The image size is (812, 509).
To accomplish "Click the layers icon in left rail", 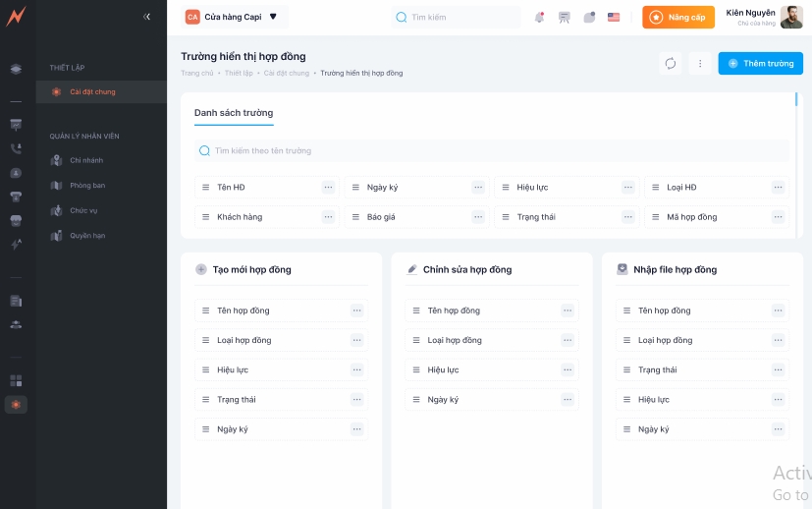I will click(x=16, y=69).
